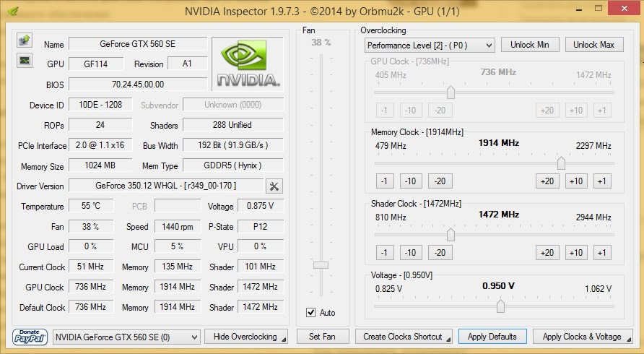Decrease Memory Clock by 20 MHz
Viewport: 644px width, 354px height.
tap(440, 181)
